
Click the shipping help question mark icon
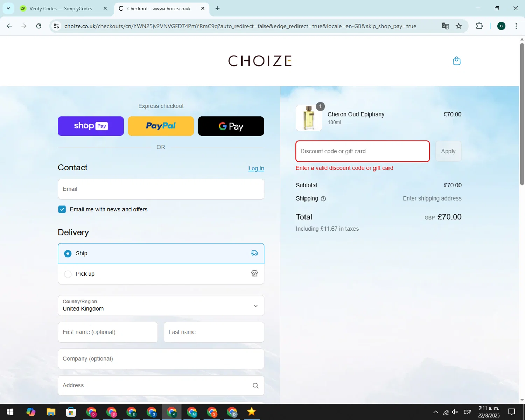coord(323,199)
